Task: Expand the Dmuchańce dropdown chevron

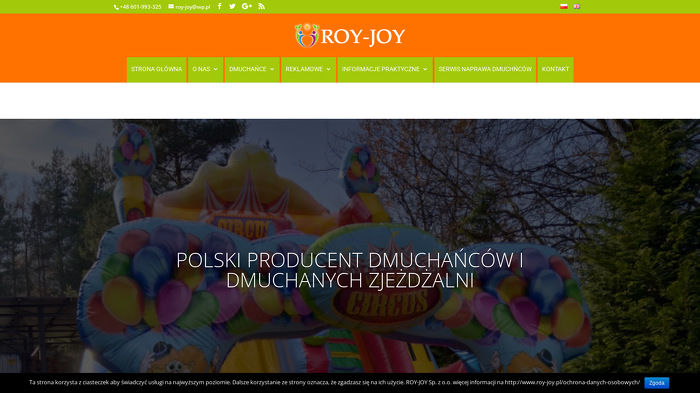Action: click(x=272, y=69)
